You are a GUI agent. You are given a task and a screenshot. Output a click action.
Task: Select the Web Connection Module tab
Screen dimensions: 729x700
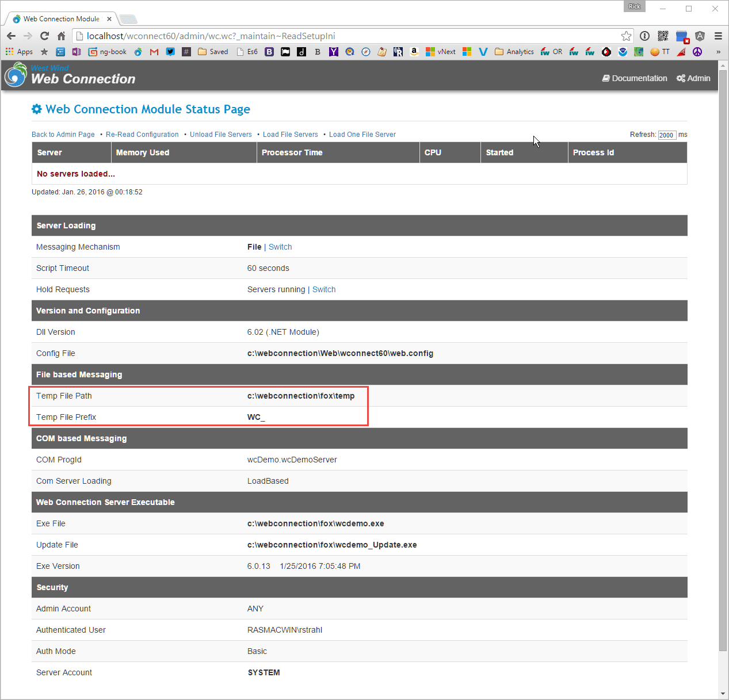[61, 19]
